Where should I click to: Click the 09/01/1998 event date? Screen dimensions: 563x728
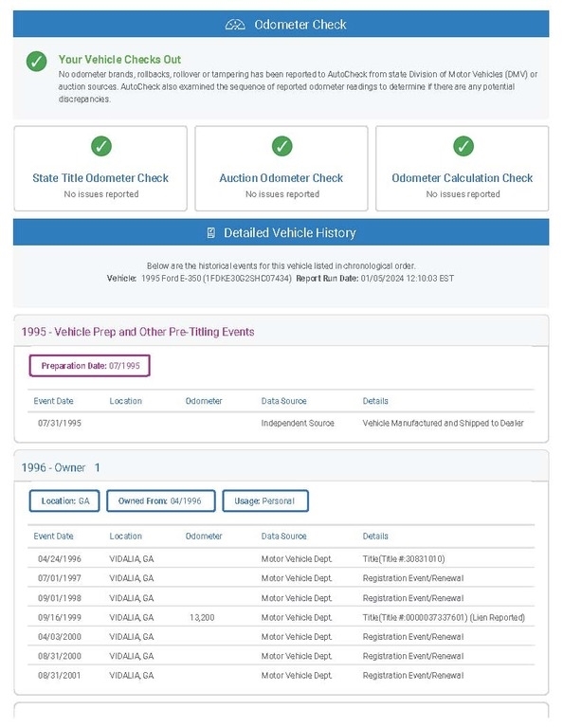click(x=60, y=598)
